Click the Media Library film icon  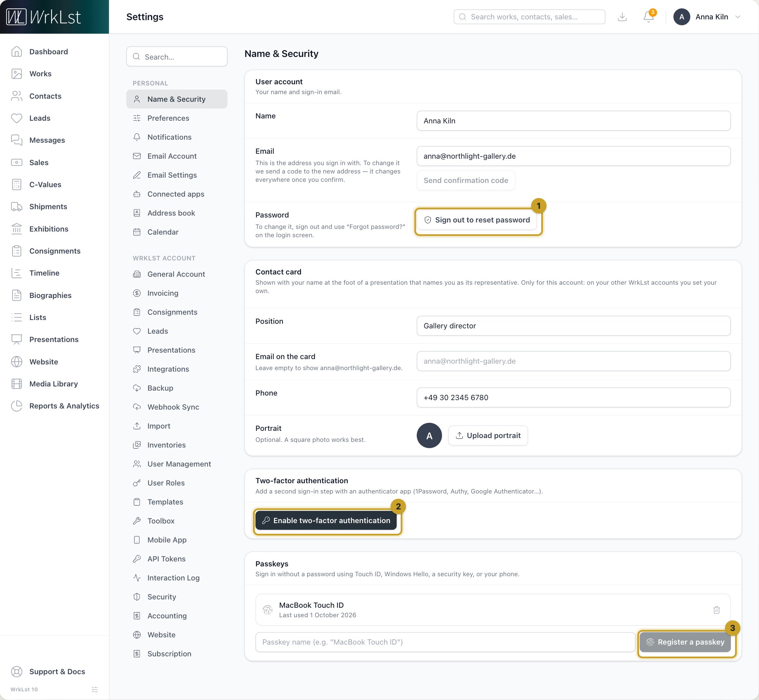(17, 384)
